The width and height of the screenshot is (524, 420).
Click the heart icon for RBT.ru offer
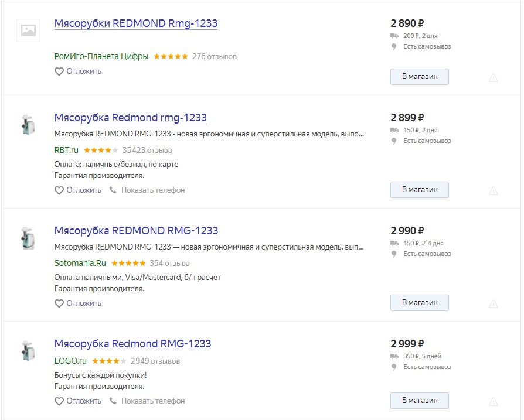coord(59,190)
